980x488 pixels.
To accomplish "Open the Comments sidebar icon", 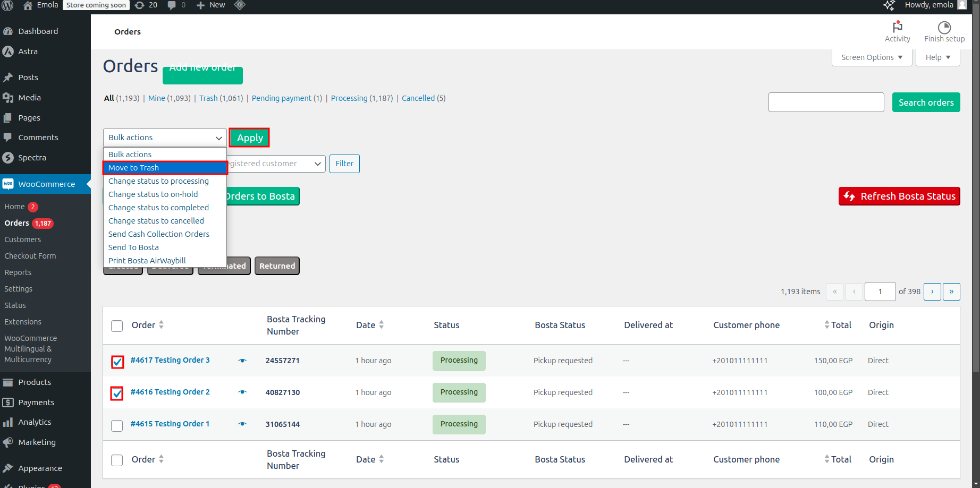I will (x=8, y=138).
